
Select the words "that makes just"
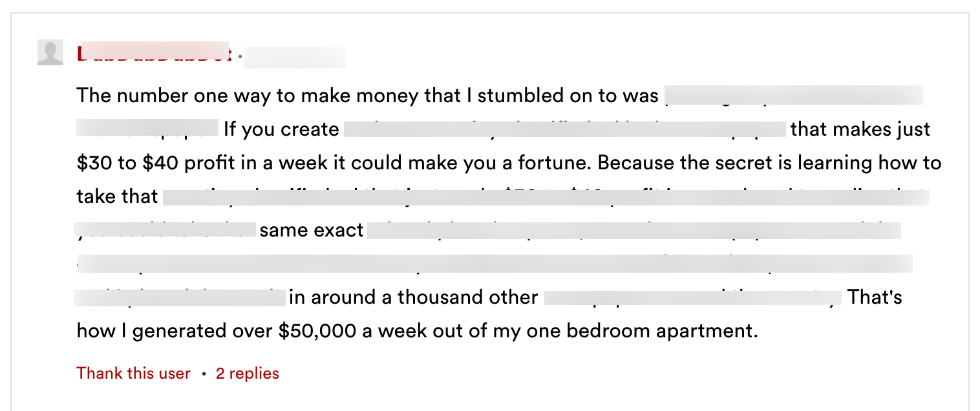[x=860, y=129]
